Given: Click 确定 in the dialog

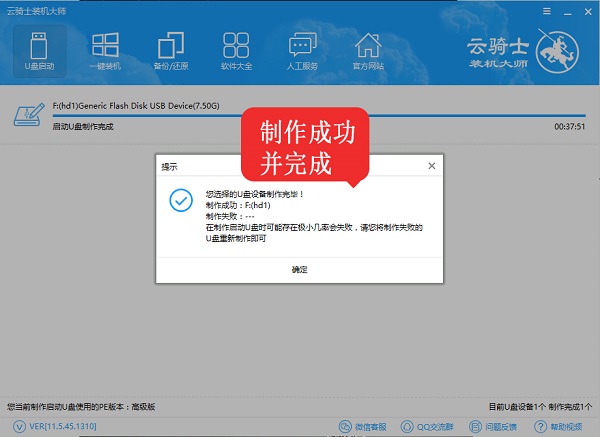Looking at the screenshot, I should coord(300,269).
